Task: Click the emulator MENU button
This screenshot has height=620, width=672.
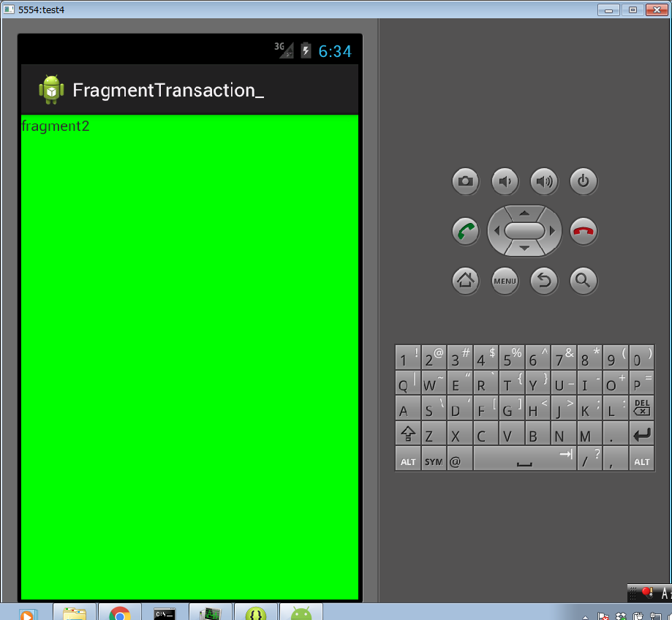Action: tap(505, 281)
